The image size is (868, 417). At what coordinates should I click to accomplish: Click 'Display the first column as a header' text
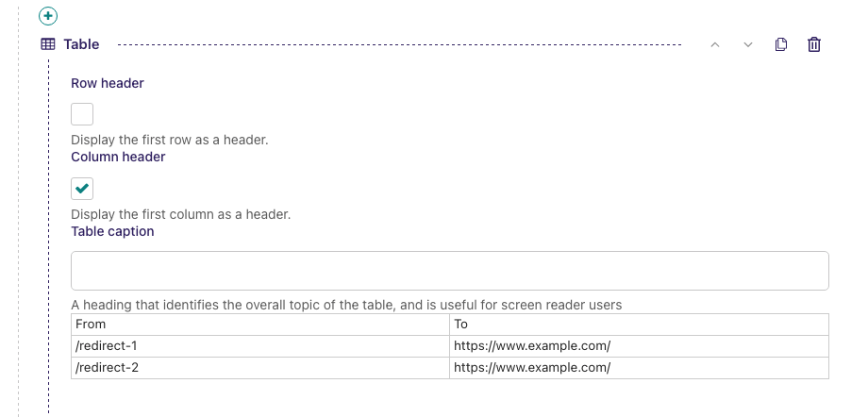(x=180, y=214)
